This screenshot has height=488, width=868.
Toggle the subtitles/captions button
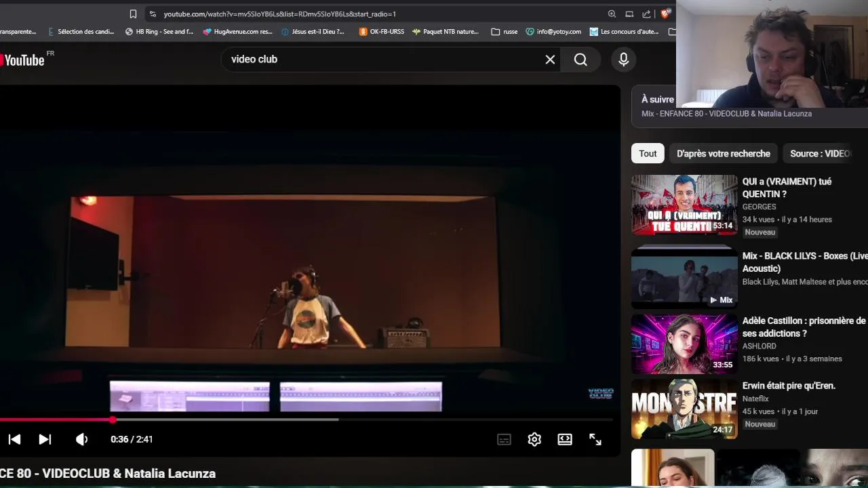point(504,439)
